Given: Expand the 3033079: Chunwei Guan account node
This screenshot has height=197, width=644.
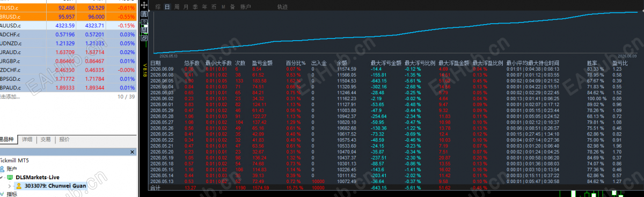Looking at the screenshot, I should pos(10,186).
